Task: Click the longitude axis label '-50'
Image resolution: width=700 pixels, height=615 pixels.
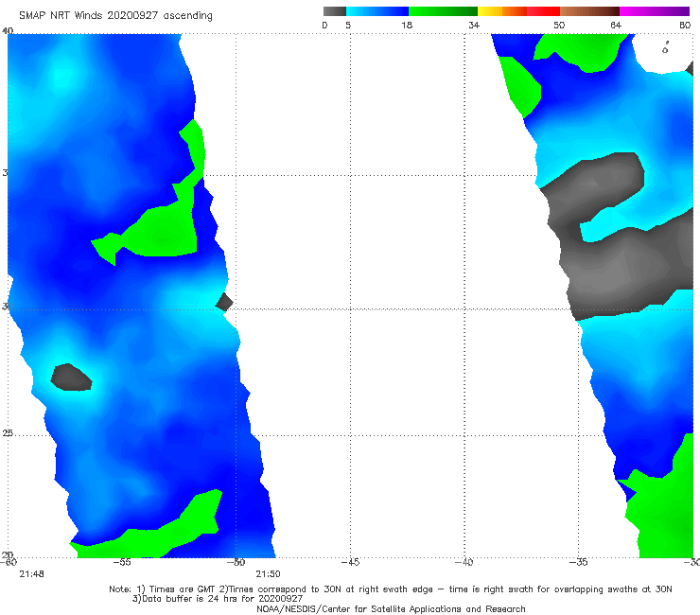Action: pyautogui.click(x=236, y=562)
